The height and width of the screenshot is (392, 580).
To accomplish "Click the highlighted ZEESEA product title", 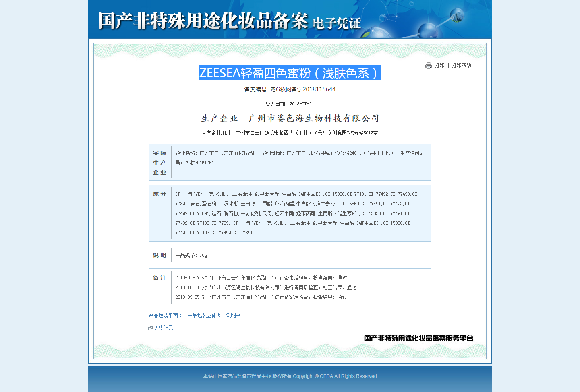I will pos(290,73).
